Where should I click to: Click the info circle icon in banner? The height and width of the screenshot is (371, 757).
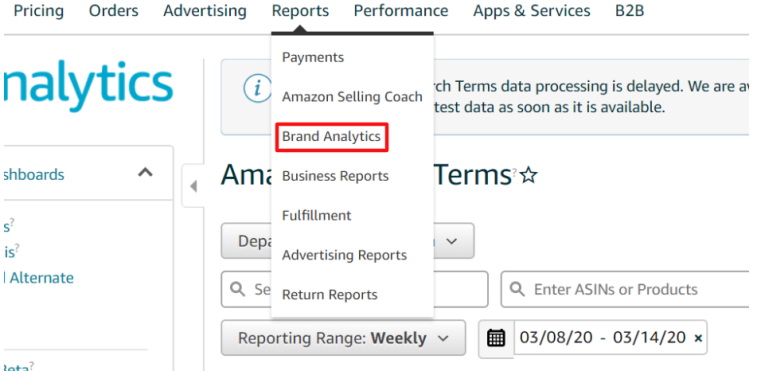pyautogui.click(x=258, y=88)
